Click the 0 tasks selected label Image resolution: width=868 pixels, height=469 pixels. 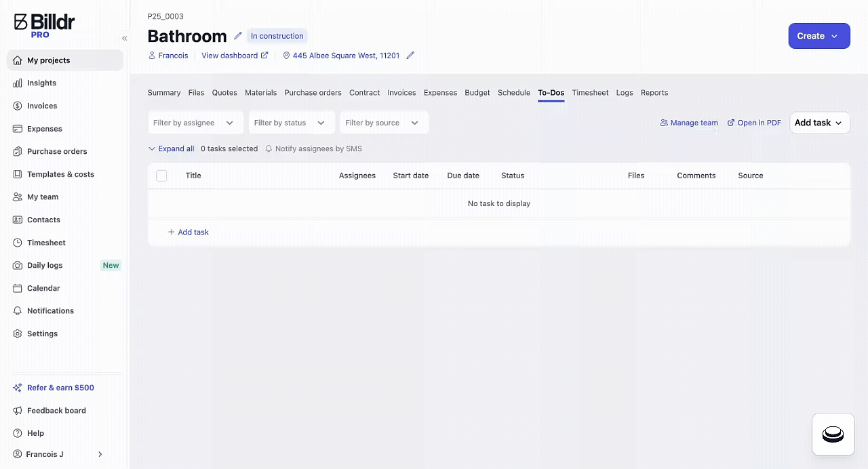pos(229,148)
